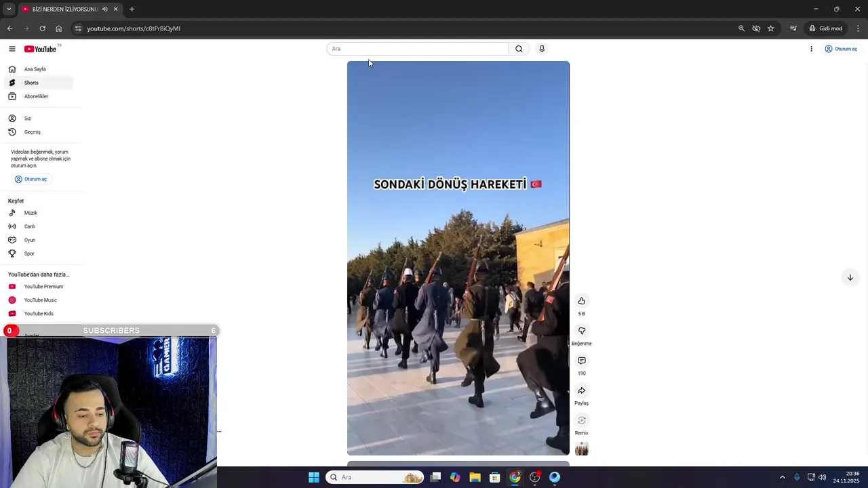This screenshot has height=488, width=868.
Task: Switch to Chrome on taskbar
Action: (515, 477)
